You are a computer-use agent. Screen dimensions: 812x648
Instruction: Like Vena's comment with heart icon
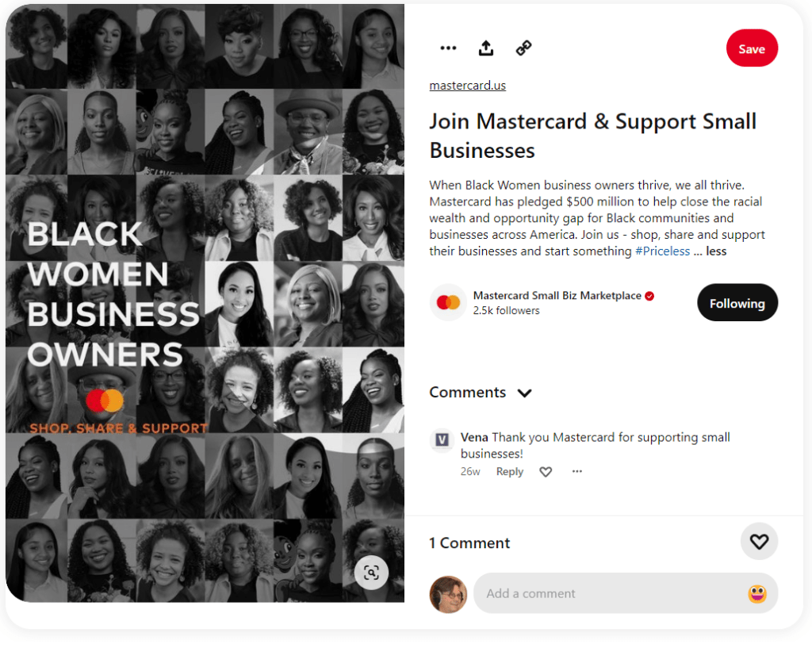pyautogui.click(x=546, y=472)
